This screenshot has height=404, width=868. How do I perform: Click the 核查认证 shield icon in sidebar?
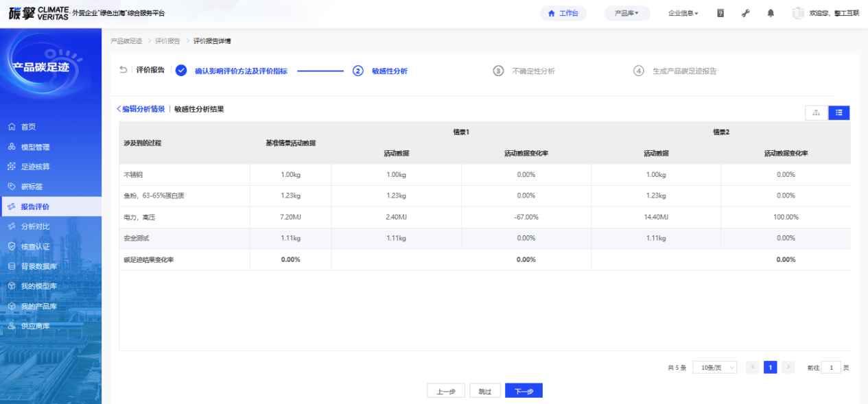pos(12,246)
